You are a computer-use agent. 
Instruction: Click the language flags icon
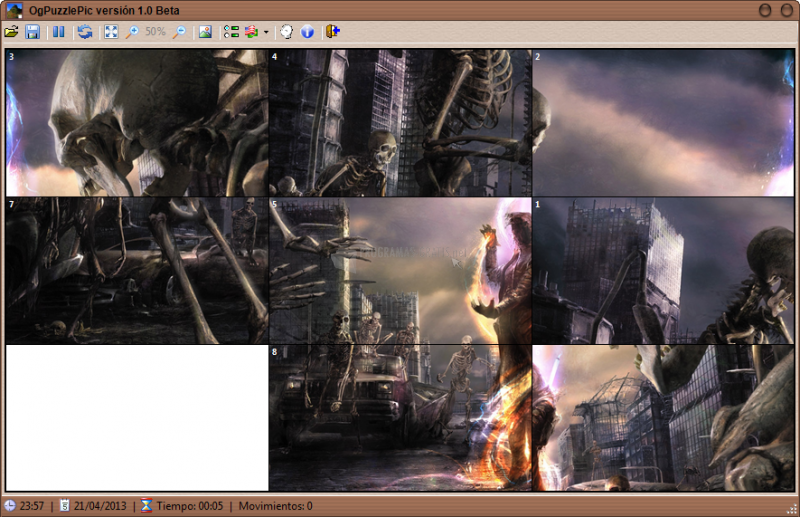coord(251,32)
